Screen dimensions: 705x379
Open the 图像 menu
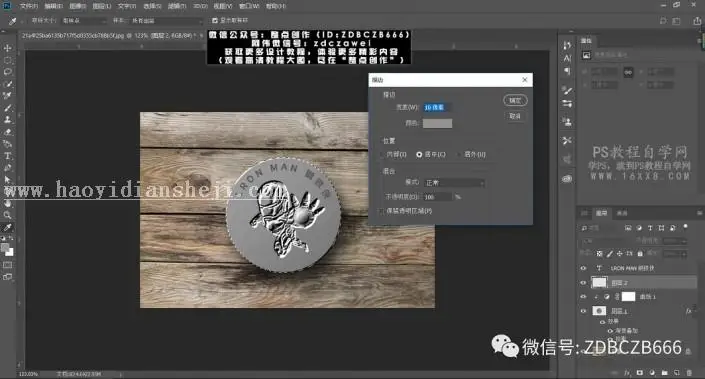tap(78, 6)
